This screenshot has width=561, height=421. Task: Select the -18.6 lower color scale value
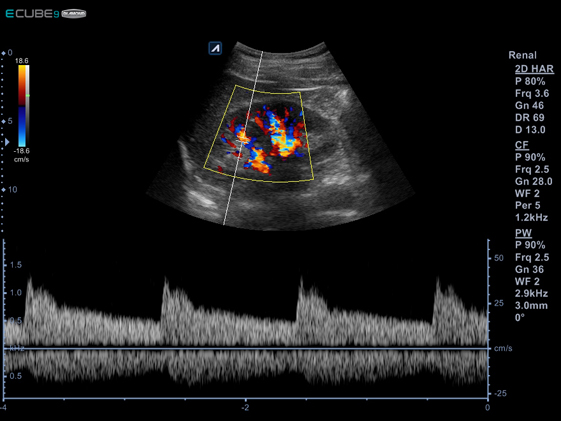(x=21, y=151)
